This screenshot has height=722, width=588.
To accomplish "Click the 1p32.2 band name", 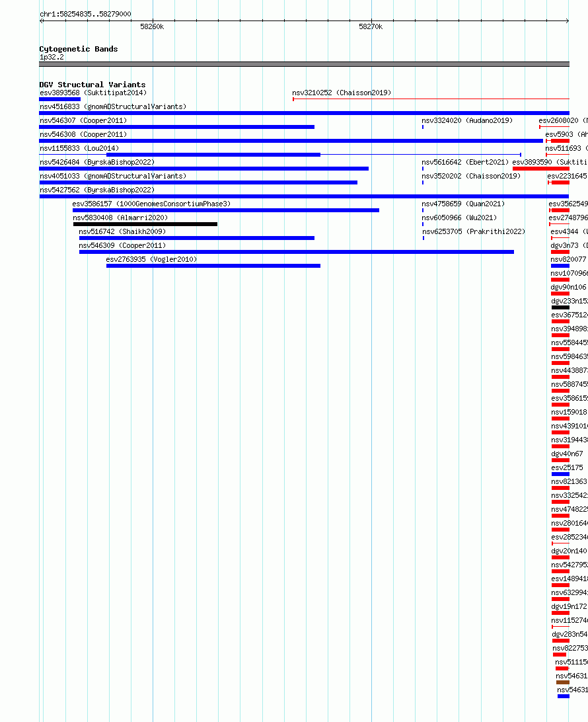I will pos(52,57).
